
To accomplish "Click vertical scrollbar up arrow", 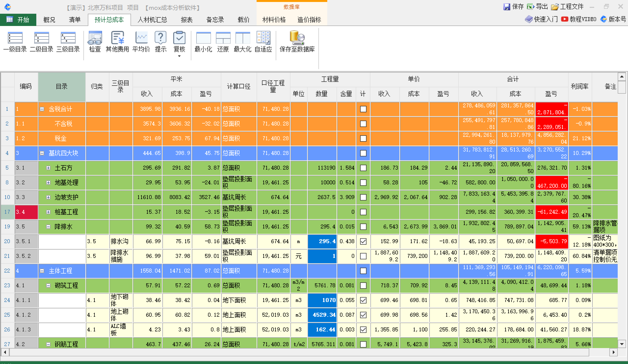I will (622, 77).
